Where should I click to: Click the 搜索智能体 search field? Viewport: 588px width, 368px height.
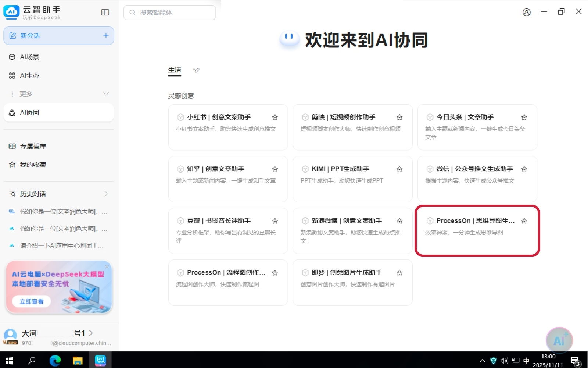pos(170,13)
